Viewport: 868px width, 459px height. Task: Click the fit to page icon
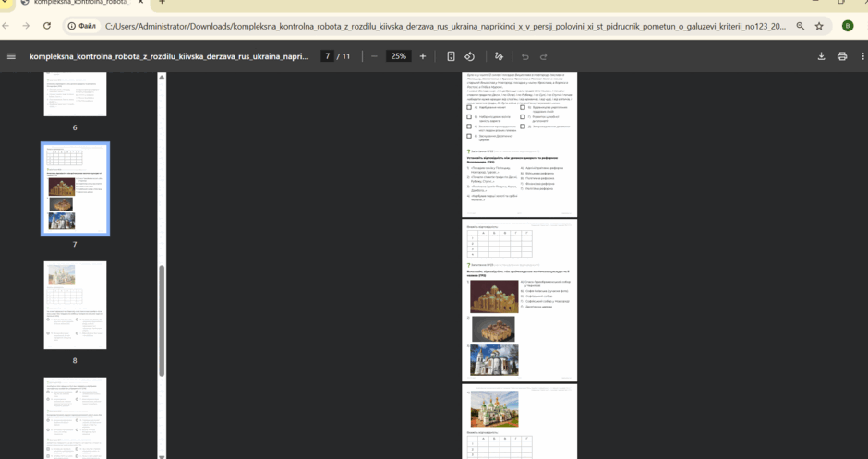pyautogui.click(x=452, y=56)
